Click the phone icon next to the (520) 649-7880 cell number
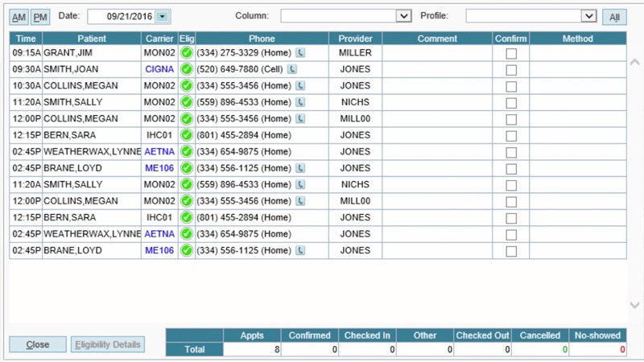644x362 pixels. pos(291,69)
